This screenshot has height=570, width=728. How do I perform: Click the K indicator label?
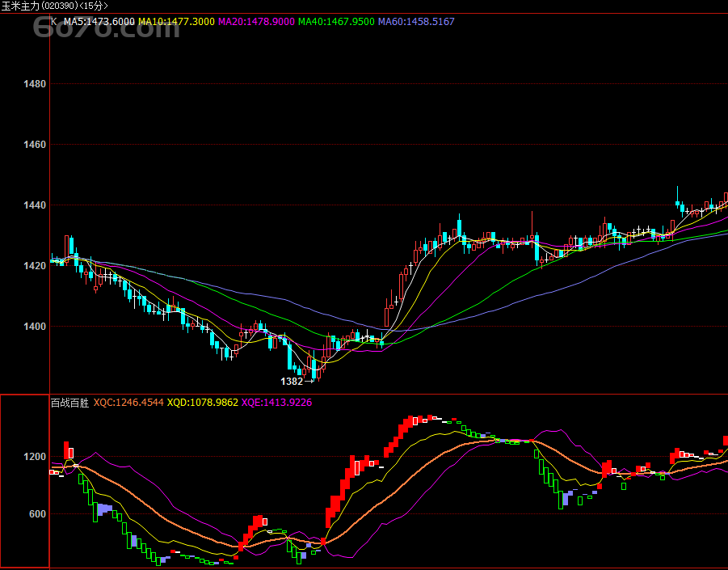54,21
